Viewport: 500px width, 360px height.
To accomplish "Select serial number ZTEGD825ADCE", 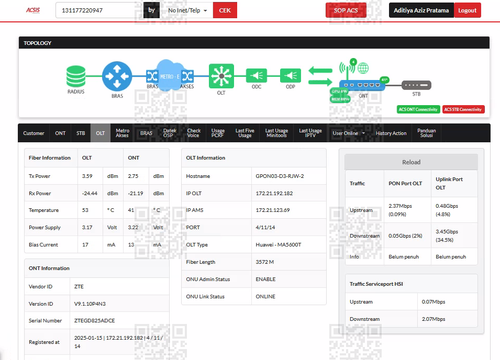I will pyautogui.click(x=94, y=321).
